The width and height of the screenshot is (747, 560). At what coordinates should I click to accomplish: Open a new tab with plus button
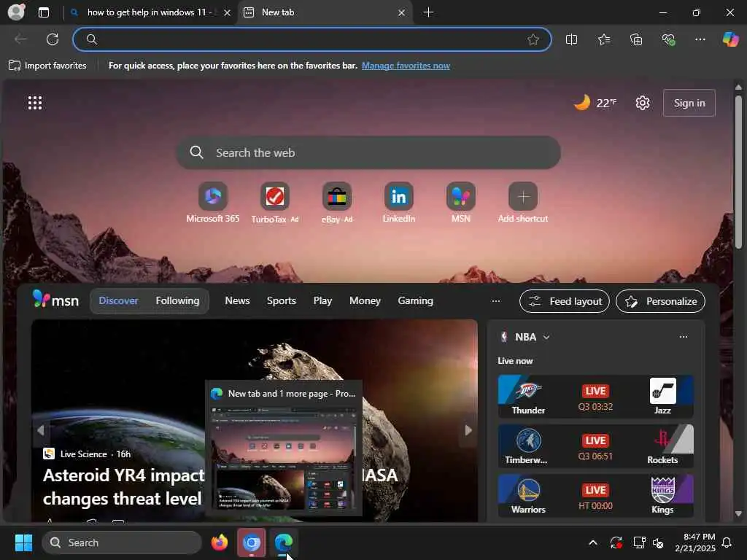(428, 12)
